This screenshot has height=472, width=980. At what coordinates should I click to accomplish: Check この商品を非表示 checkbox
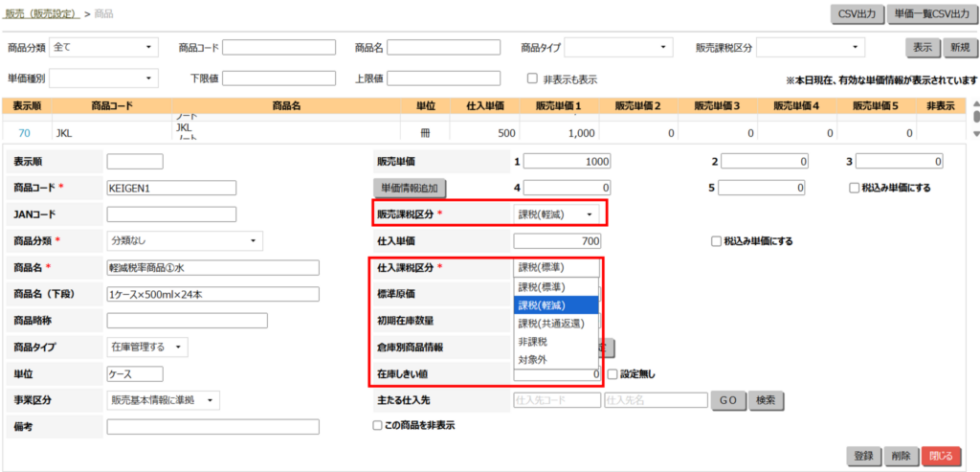[x=377, y=425]
